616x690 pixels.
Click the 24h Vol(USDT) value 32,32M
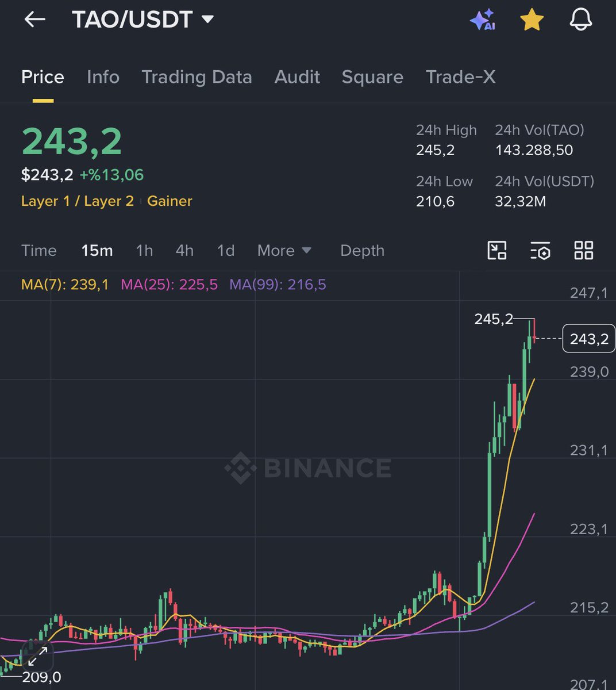click(x=521, y=202)
